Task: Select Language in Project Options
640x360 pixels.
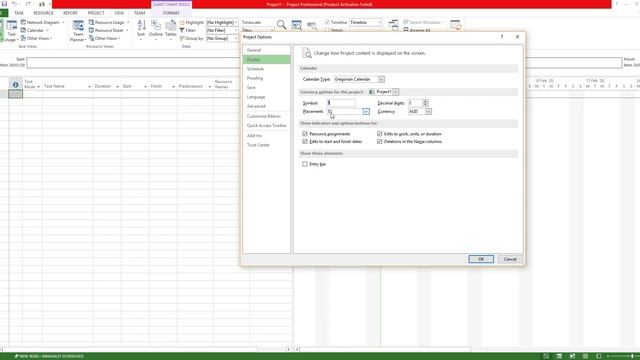Action: 267,97
